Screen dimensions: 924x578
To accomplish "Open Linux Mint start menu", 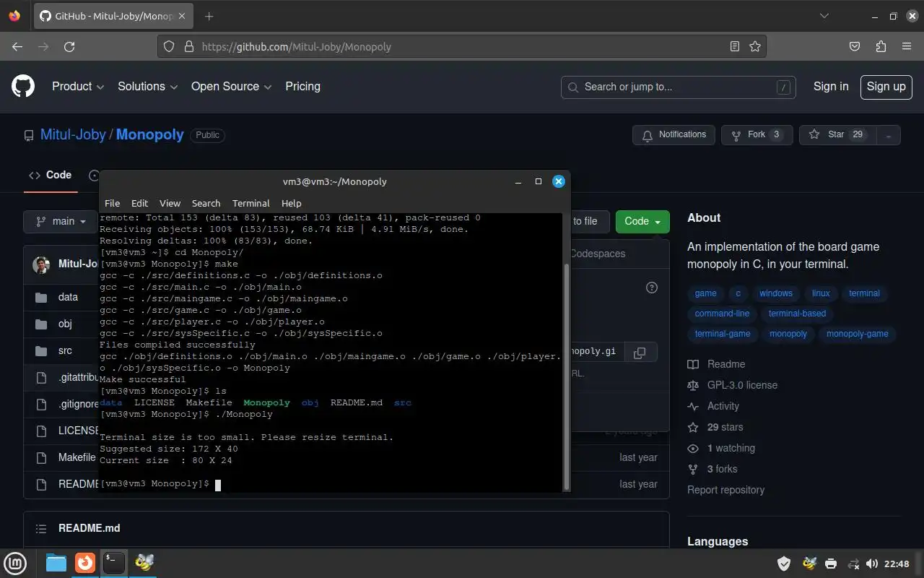I will click(15, 563).
